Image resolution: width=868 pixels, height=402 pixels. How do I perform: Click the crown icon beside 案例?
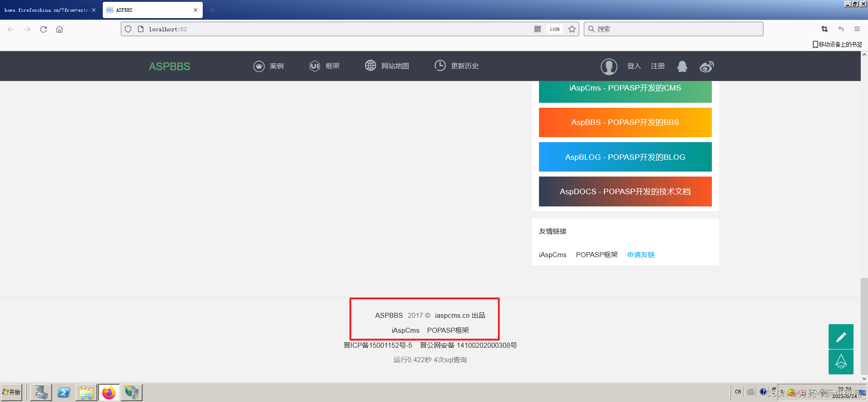point(259,66)
